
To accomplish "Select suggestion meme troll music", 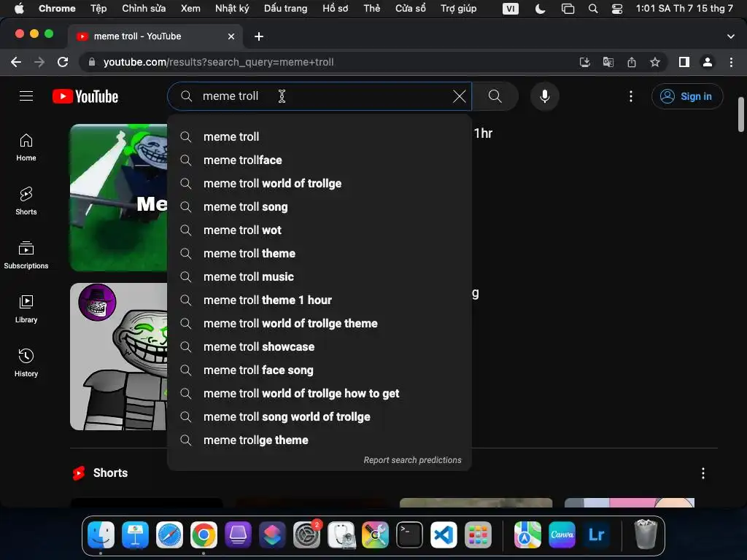I will (320, 276).
